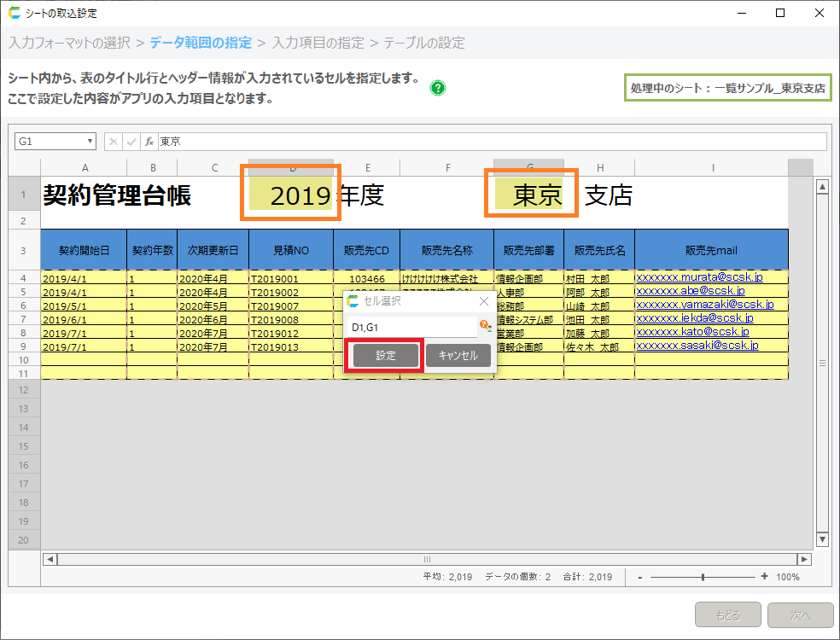Click the green help question mark icon

click(438, 88)
